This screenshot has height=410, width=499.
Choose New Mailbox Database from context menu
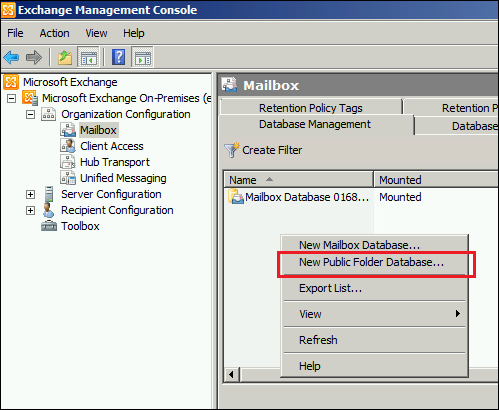point(374,245)
